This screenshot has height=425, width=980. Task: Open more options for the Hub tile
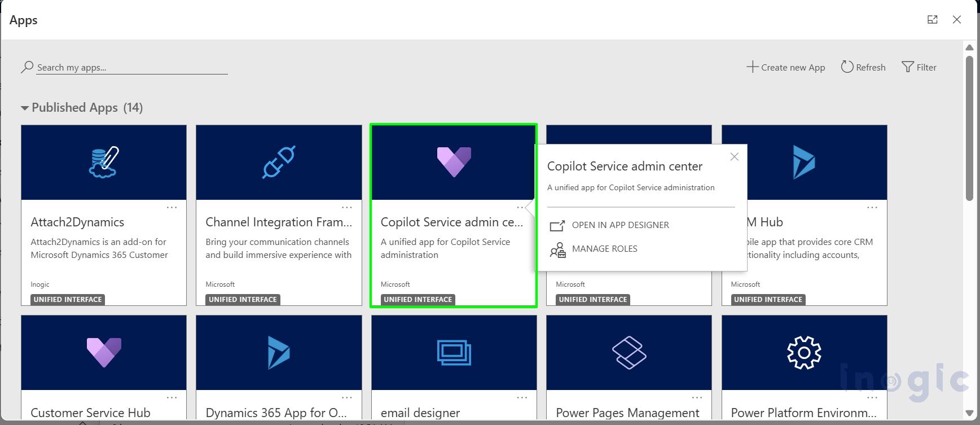pos(872,208)
